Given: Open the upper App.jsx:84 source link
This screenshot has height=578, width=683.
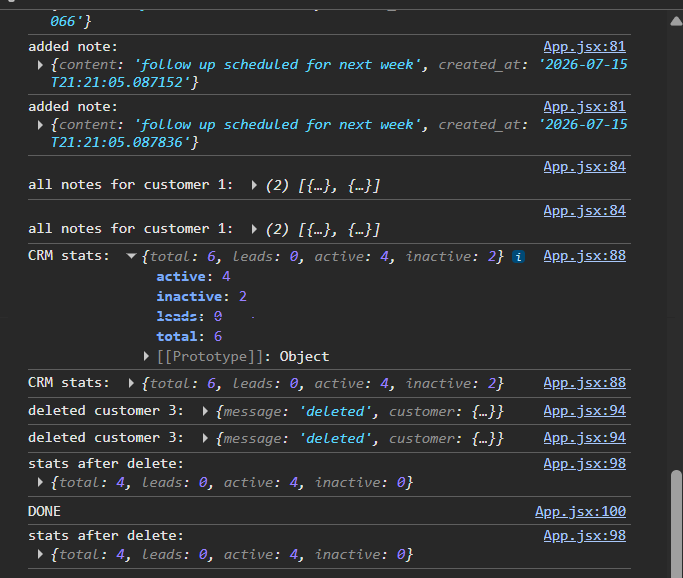Looking at the screenshot, I should point(585,167).
